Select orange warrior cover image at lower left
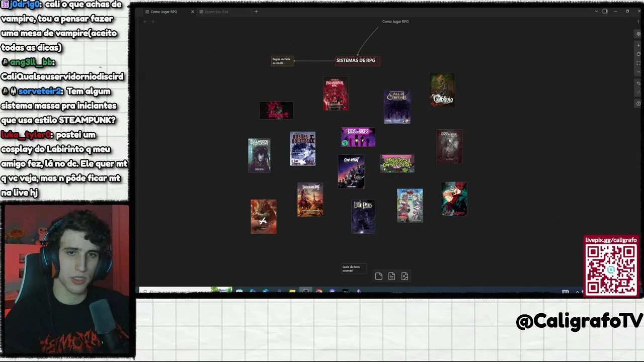 [x=264, y=217]
